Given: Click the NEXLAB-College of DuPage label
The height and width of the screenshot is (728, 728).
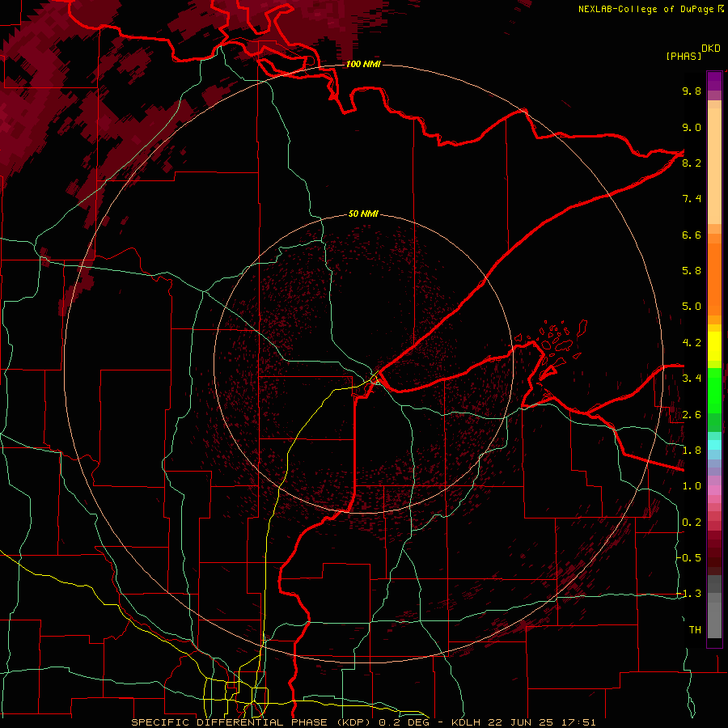Looking at the screenshot, I should (x=646, y=9).
